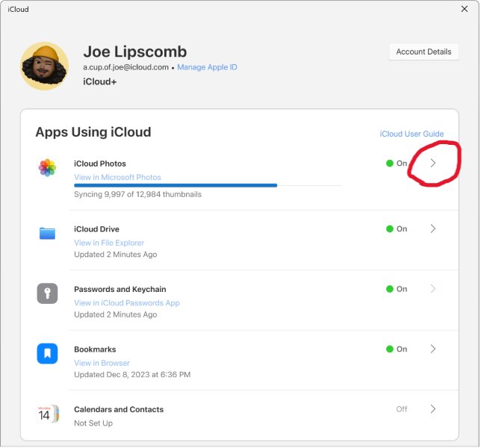The image size is (481, 448).
Task: Click Passwords and Keychain On status
Action: coord(397,289)
